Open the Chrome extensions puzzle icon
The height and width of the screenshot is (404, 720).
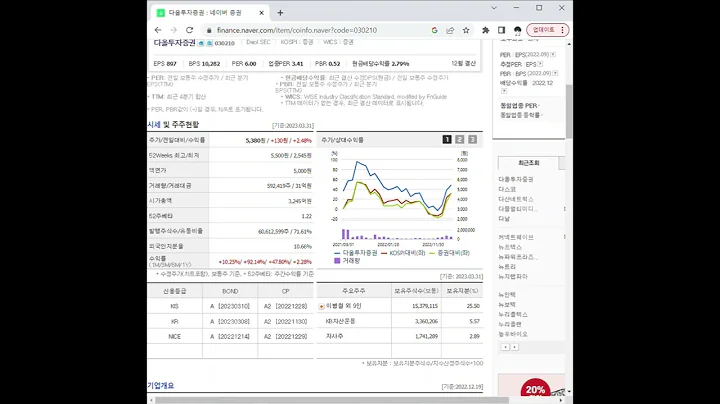(485, 30)
